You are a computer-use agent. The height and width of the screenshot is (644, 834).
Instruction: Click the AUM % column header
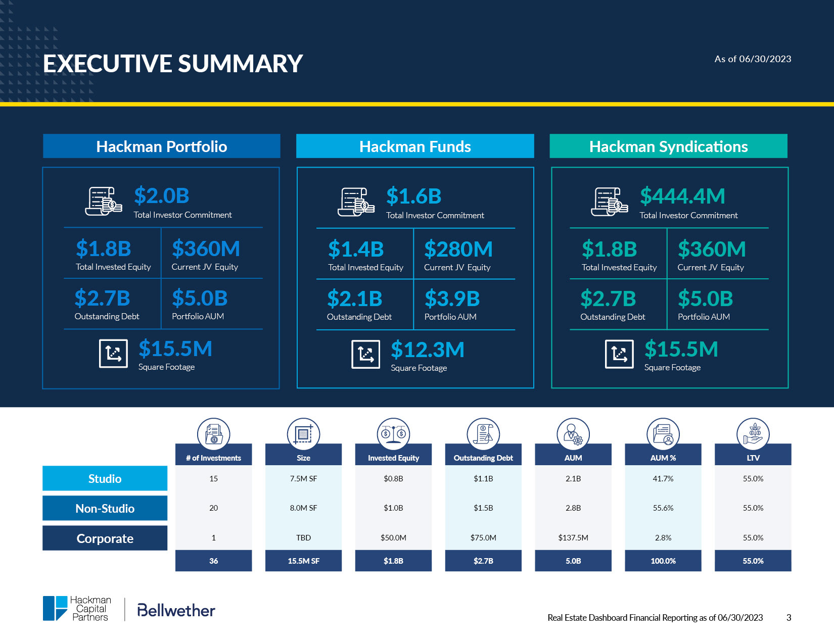point(663,458)
